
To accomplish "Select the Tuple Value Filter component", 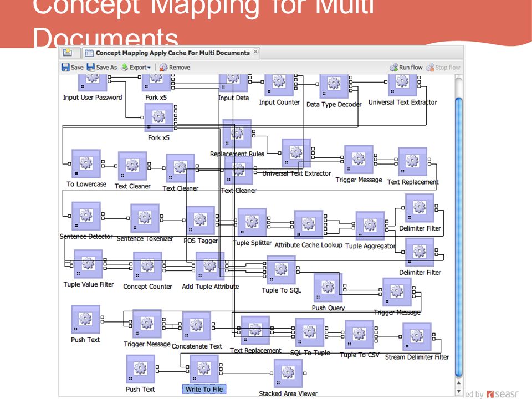I will pos(88,264).
